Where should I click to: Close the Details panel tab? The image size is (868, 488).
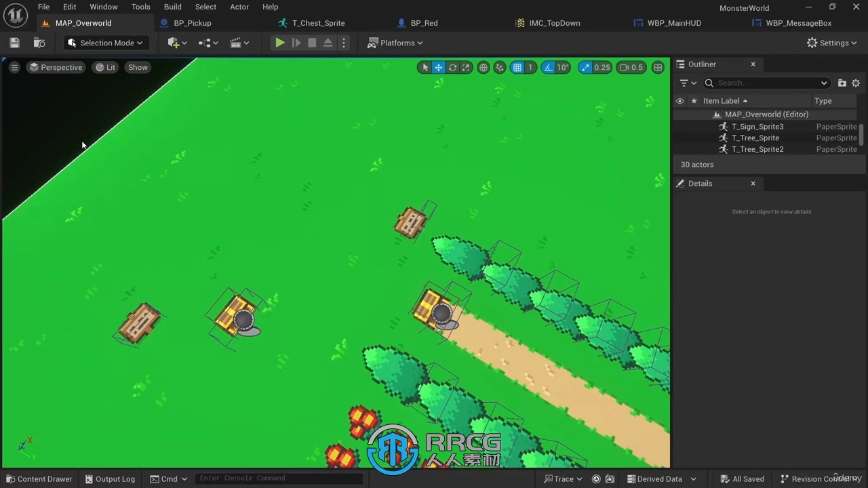753,183
